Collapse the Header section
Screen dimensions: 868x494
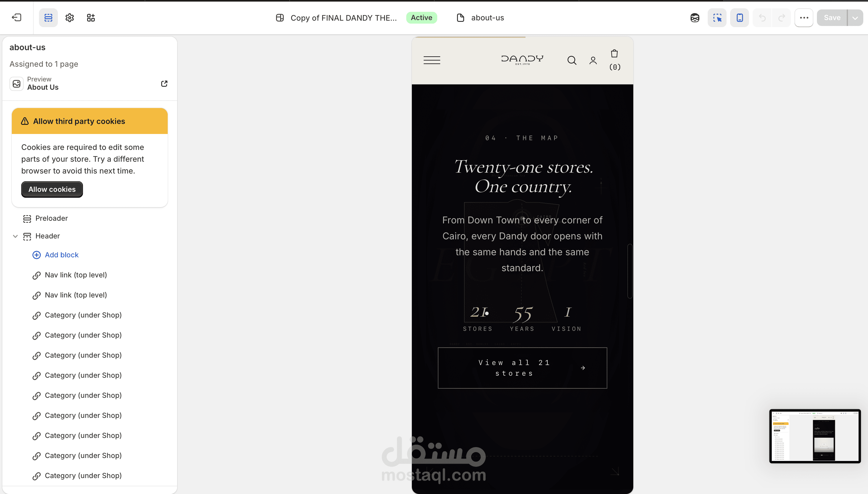pos(15,236)
